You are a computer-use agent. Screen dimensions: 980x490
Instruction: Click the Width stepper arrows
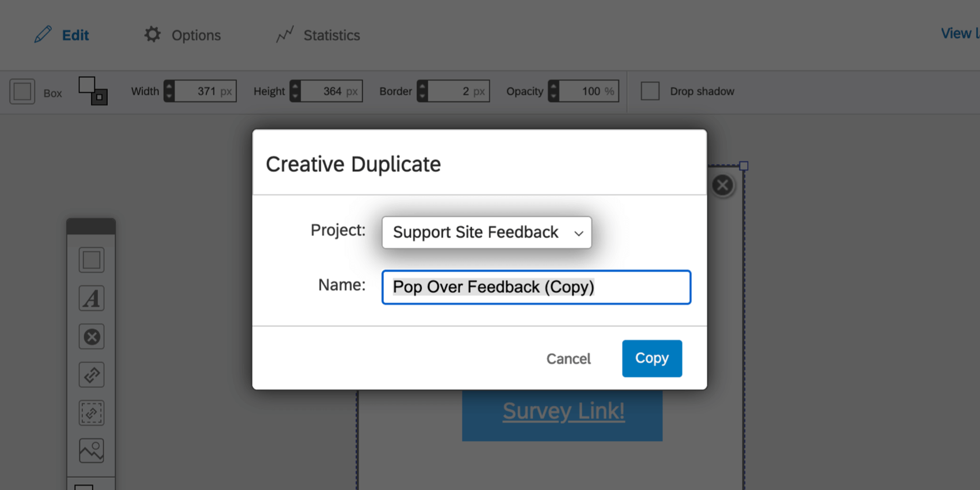(x=169, y=91)
